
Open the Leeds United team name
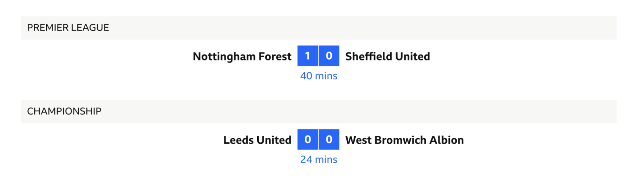pos(257,140)
